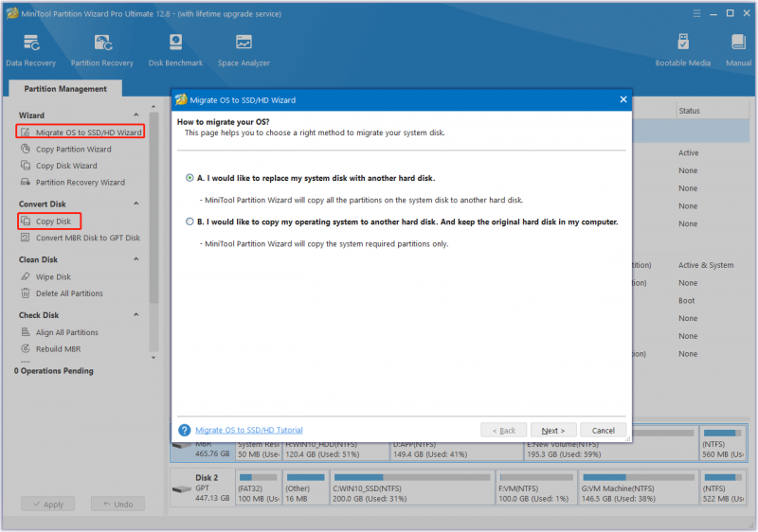Collapse the Convert Disk section
Viewport: 758px width, 532px height.
pyautogui.click(x=136, y=204)
